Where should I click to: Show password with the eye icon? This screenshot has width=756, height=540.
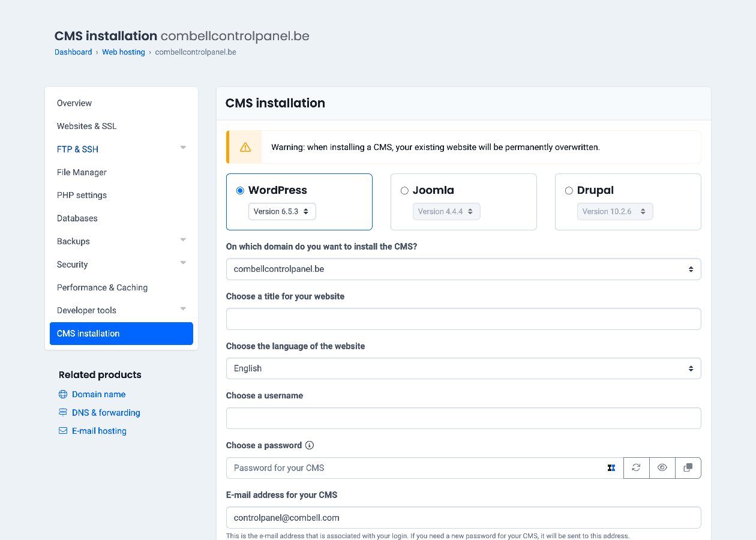click(x=662, y=468)
